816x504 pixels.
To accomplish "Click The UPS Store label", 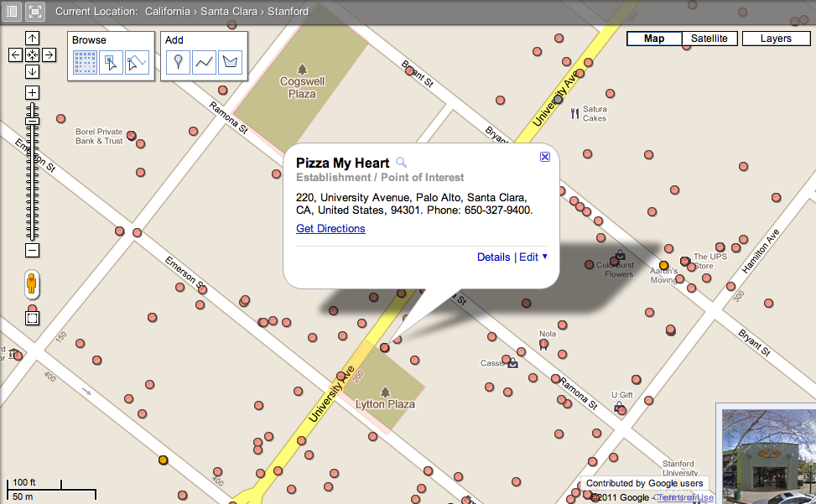I will coord(709,261).
